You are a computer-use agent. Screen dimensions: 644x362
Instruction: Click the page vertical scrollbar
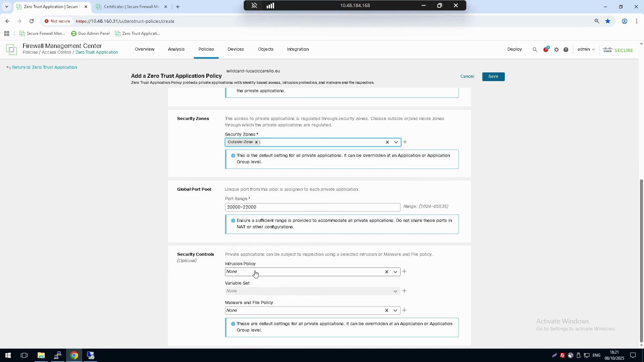(x=641, y=261)
